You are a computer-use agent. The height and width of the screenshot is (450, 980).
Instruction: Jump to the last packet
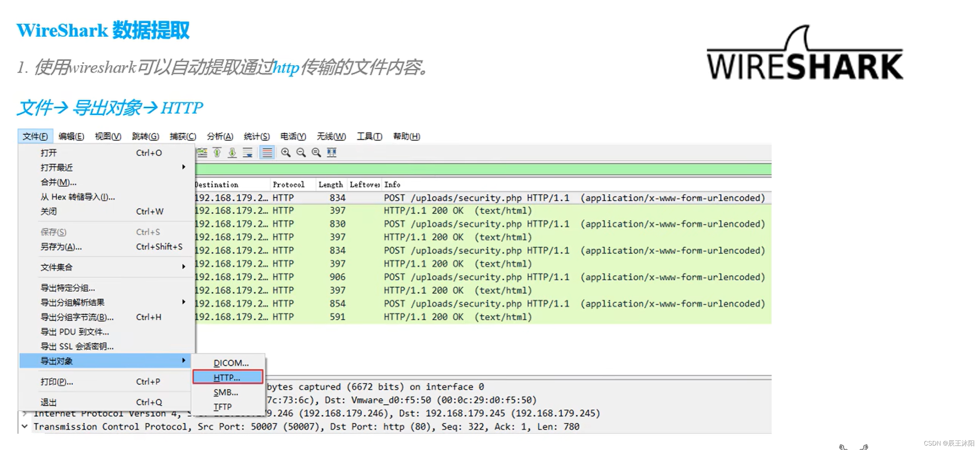click(x=233, y=152)
